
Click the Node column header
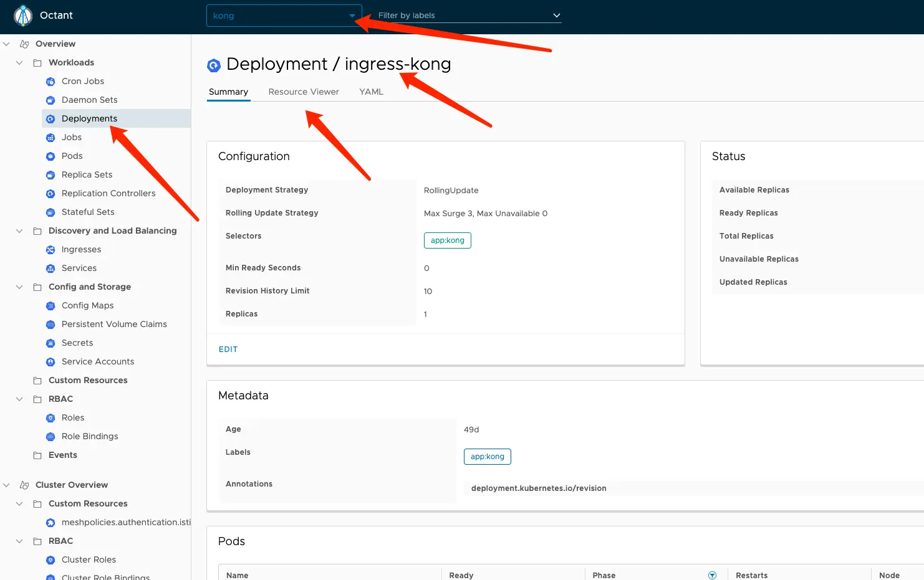889,576
